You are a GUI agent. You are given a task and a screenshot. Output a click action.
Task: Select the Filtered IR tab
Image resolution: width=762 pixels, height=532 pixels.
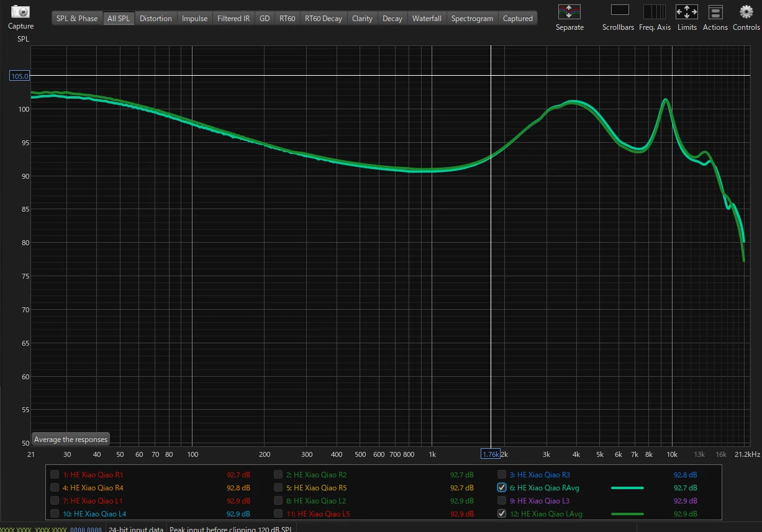point(234,19)
